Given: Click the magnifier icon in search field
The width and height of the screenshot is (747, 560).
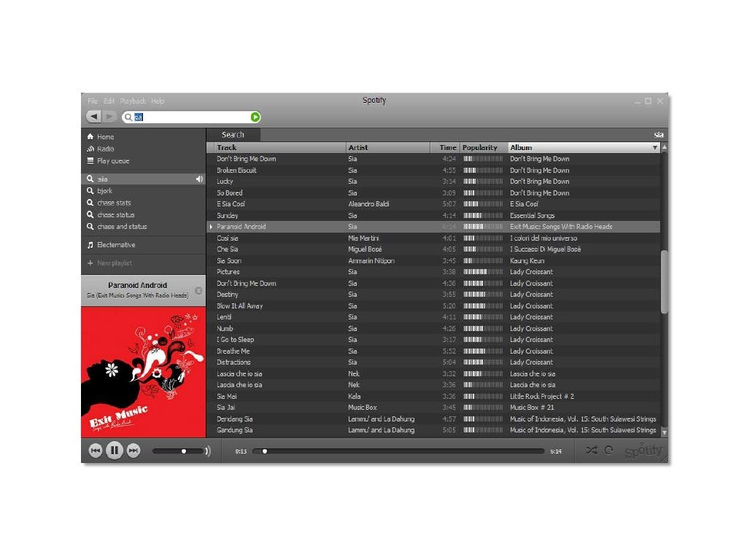Looking at the screenshot, I should 128,117.
